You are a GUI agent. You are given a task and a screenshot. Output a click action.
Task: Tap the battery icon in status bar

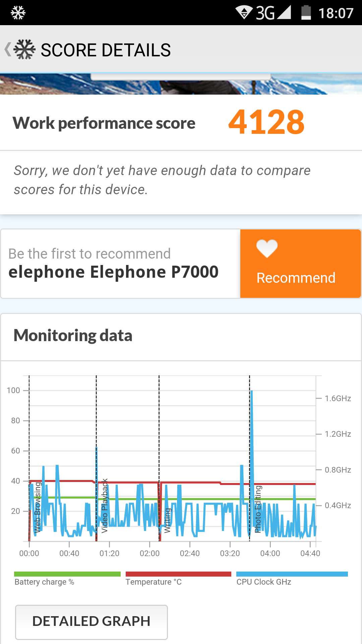[306, 13]
